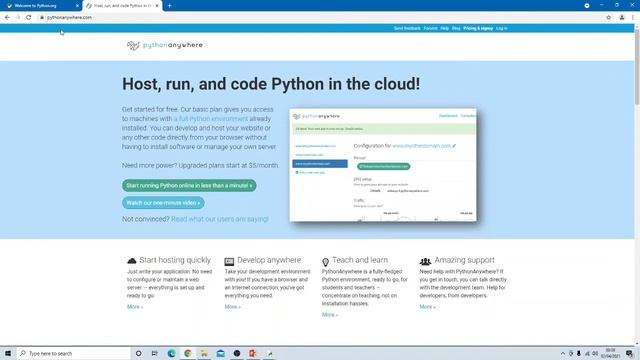The image size is (640, 360).
Task: Click the people icon beside Amazing support
Action: pyautogui.click(x=425, y=261)
